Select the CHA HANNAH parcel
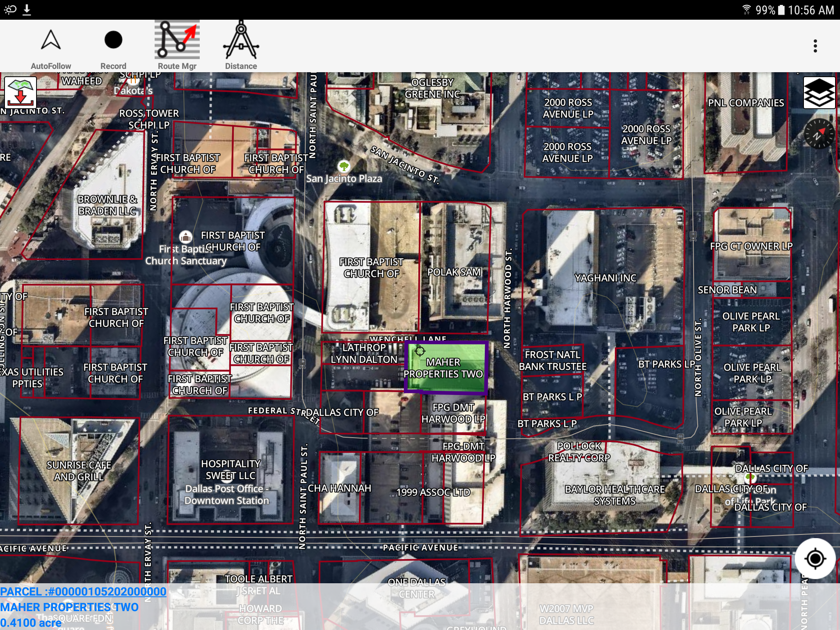This screenshot has width=840, height=630. [340, 488]
